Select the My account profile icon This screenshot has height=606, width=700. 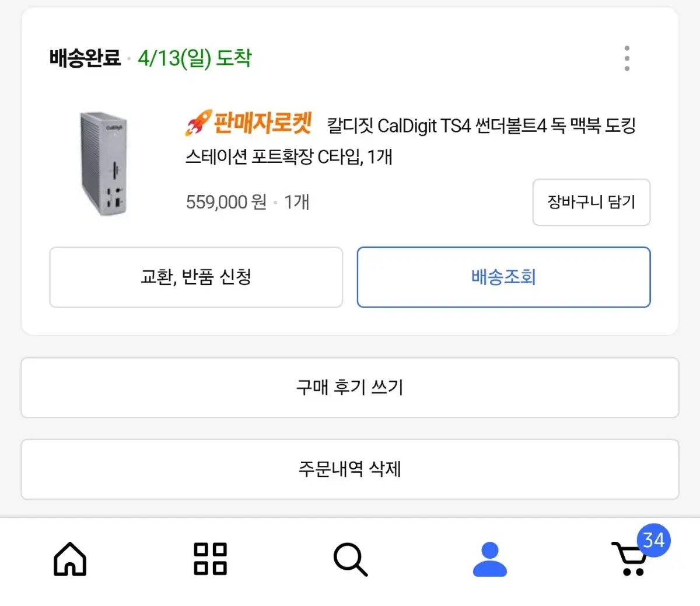click(490, 559)
